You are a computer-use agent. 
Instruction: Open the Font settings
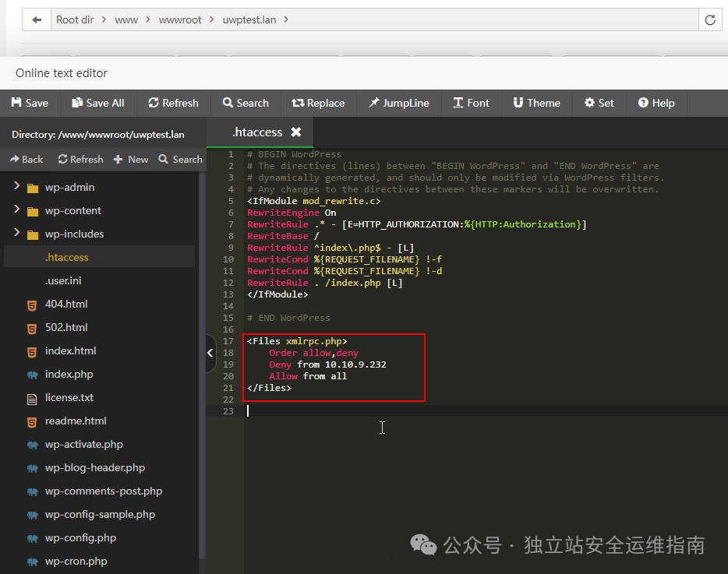472,103
